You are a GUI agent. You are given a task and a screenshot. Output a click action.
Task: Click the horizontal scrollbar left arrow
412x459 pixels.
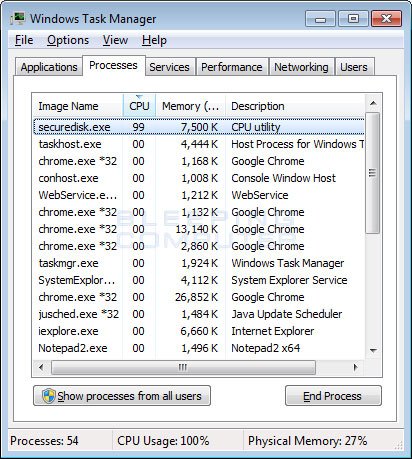[41, 368]
